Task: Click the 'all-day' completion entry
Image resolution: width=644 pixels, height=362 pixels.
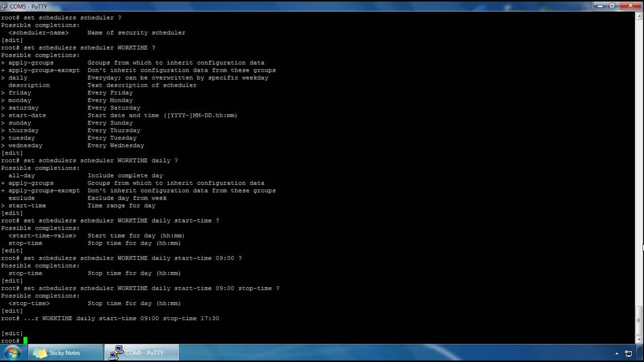Action: (22, 176)
